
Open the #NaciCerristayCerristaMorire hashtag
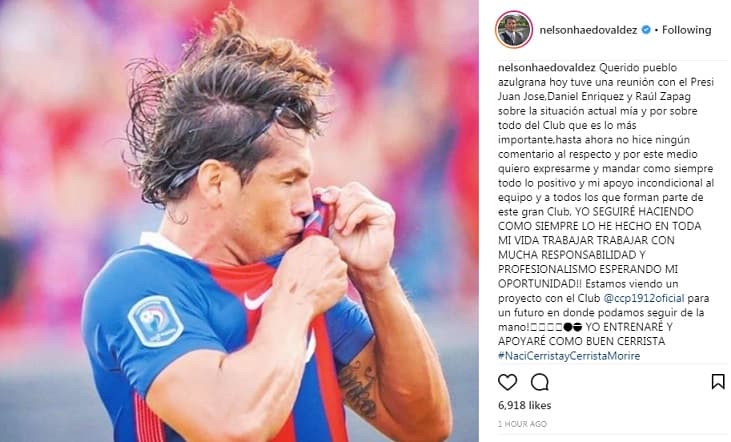click(569, 356)
